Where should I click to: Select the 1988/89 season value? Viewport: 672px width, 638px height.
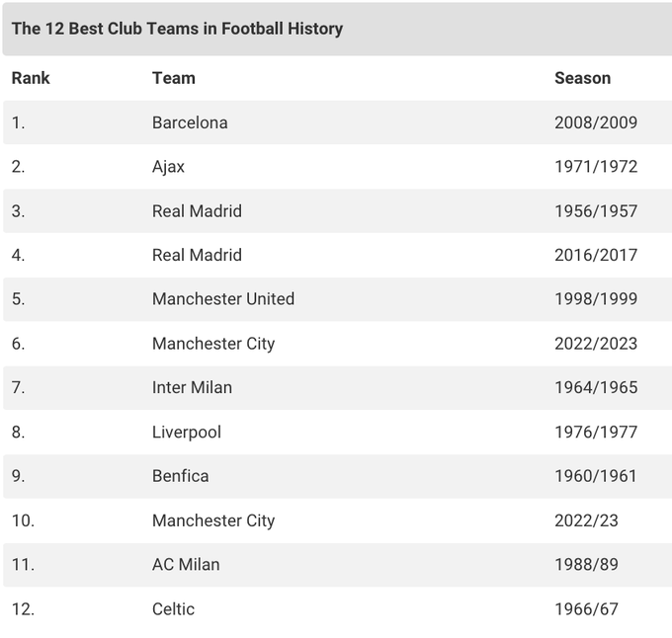[x=586, y=565]
